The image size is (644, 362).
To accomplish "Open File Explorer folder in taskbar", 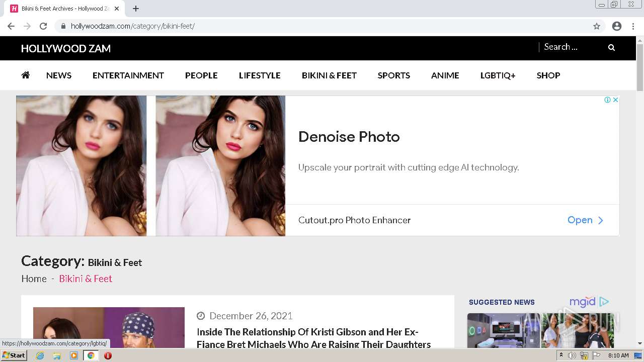I will click(57, 355).
